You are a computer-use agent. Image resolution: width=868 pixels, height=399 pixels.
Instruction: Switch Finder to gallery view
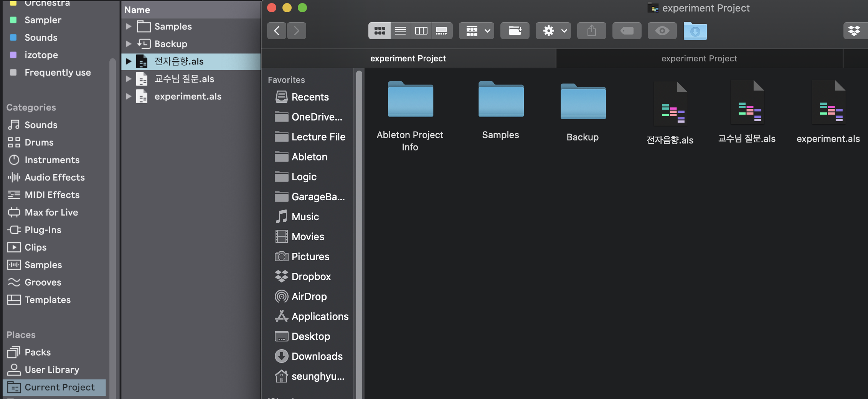(442, 31)
